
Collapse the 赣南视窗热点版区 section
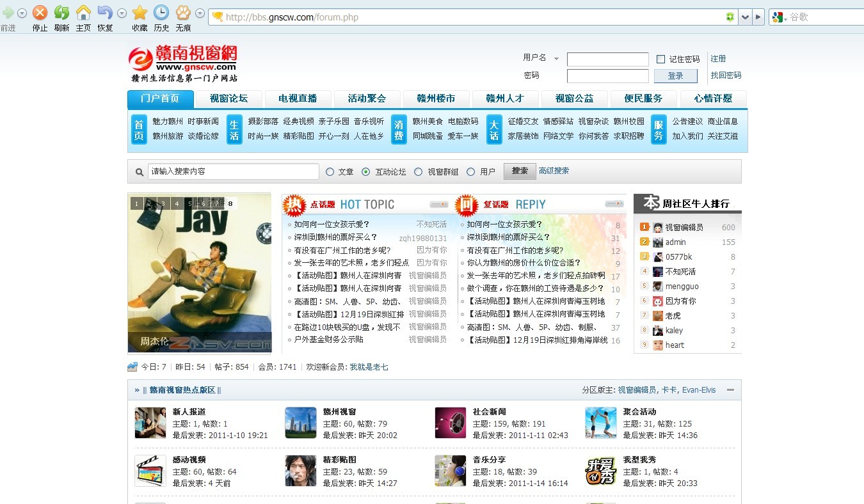coord(730,390)
